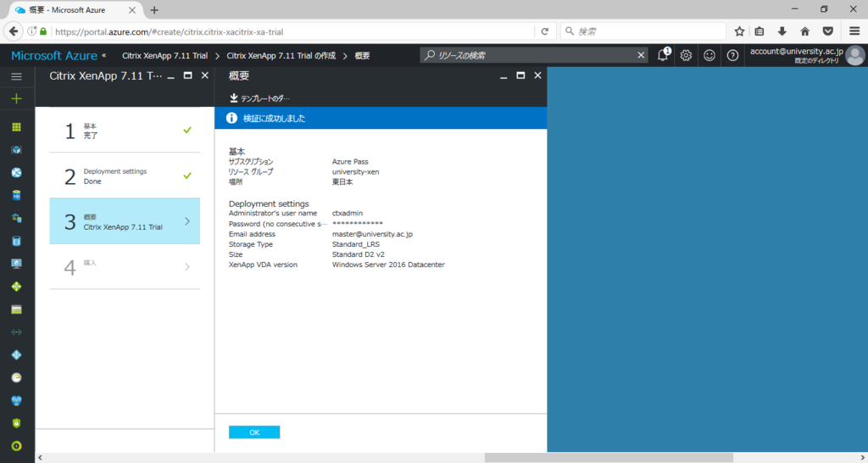Screen dimensions: 868x463
Task: Maximize the 概要 blade
Action: coord(520,75)
